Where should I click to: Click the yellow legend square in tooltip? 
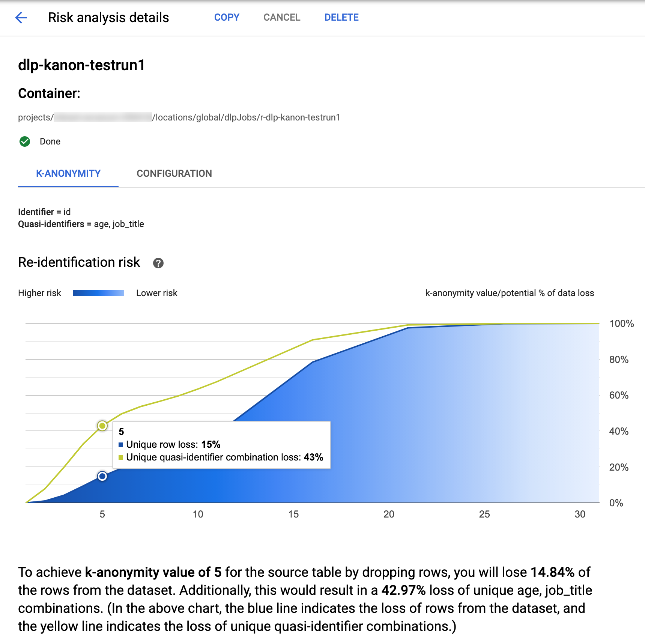(x=121, y=457)
